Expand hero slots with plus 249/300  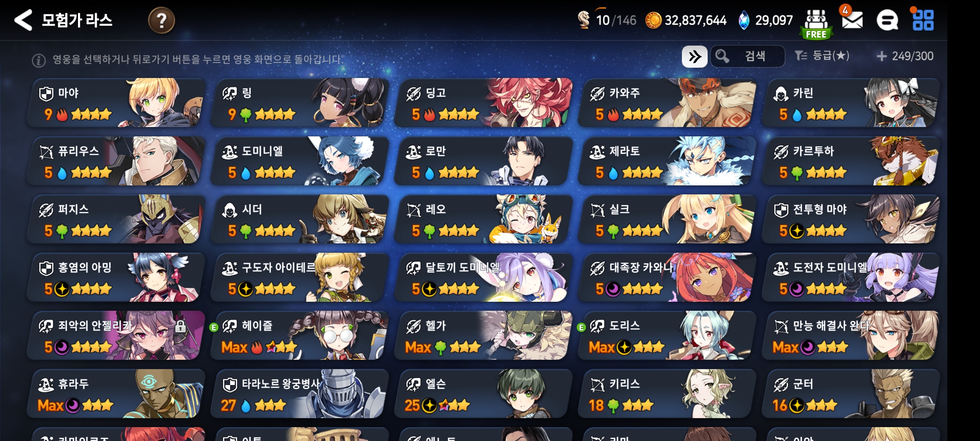pyautogui.click(x=905, y=56)
